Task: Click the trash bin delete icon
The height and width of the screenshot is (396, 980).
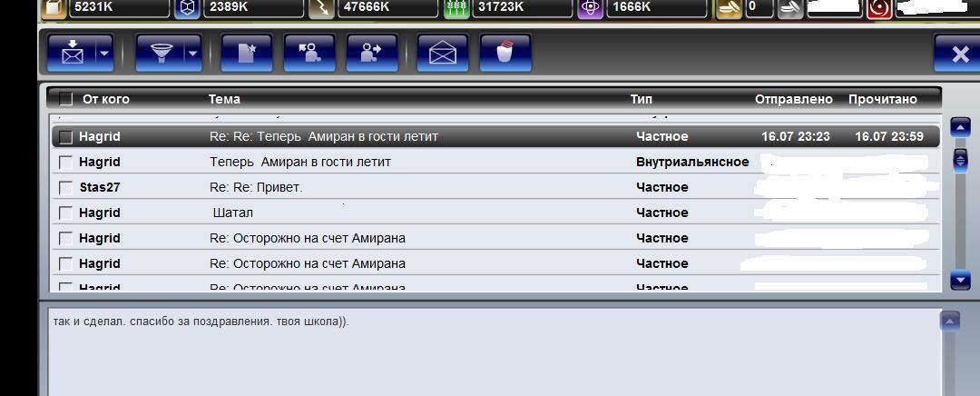Action: click(x=505, y=54)
